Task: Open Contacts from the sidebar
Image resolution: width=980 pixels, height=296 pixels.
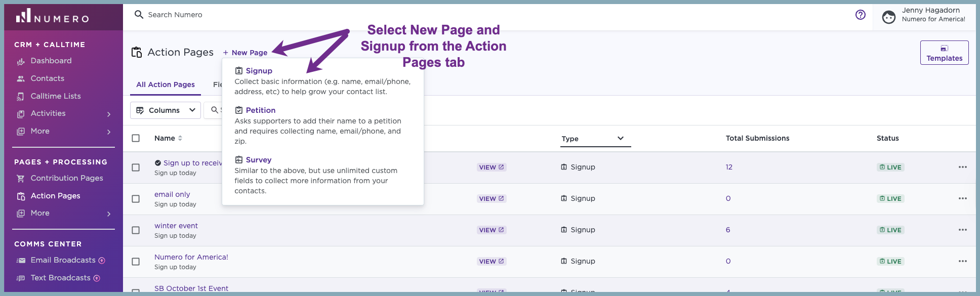Action: point(47,78)
